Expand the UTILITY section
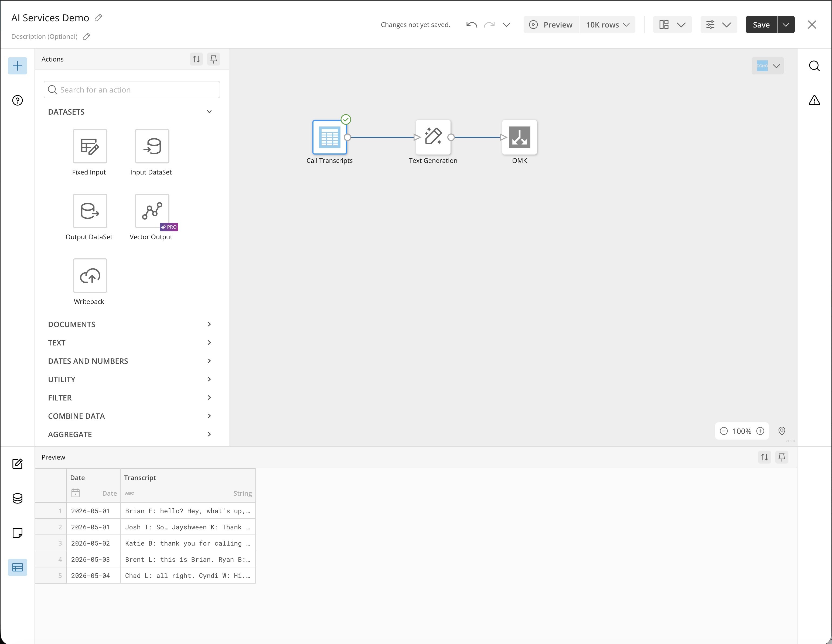 pyautogui.click(x=129, y=379)
